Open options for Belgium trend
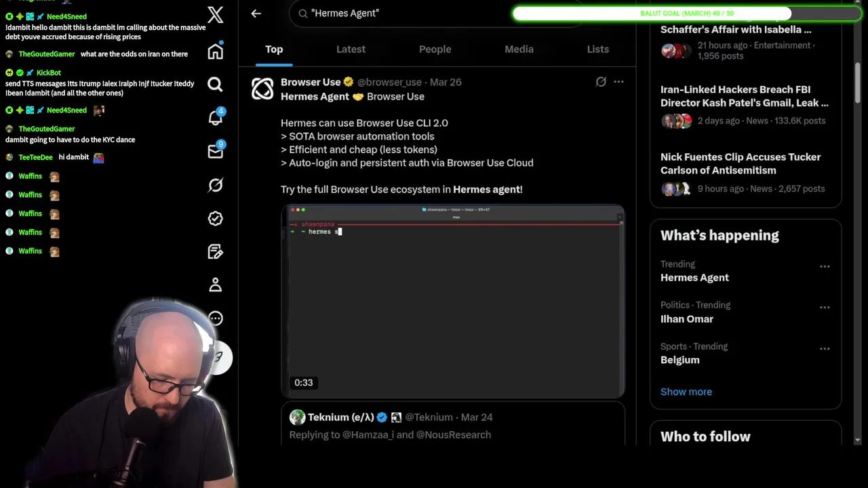868x488 pixels. coord(825,348)
